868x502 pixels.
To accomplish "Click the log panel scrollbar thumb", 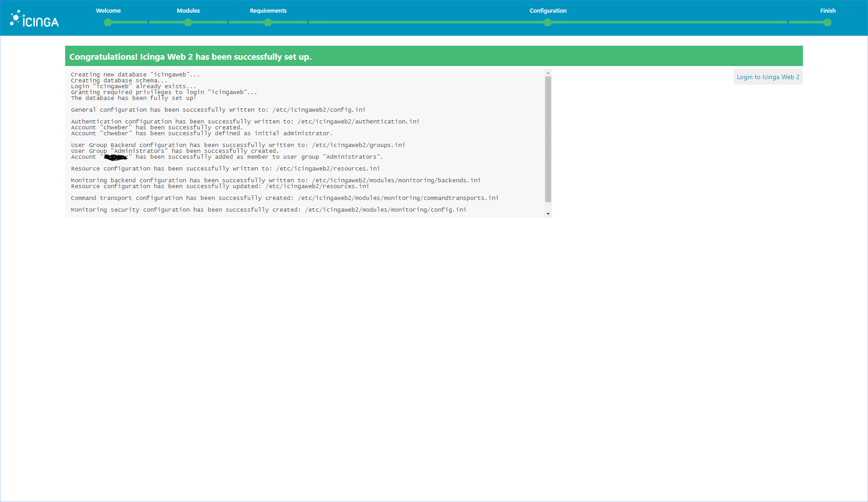I will tap(548, 139).
